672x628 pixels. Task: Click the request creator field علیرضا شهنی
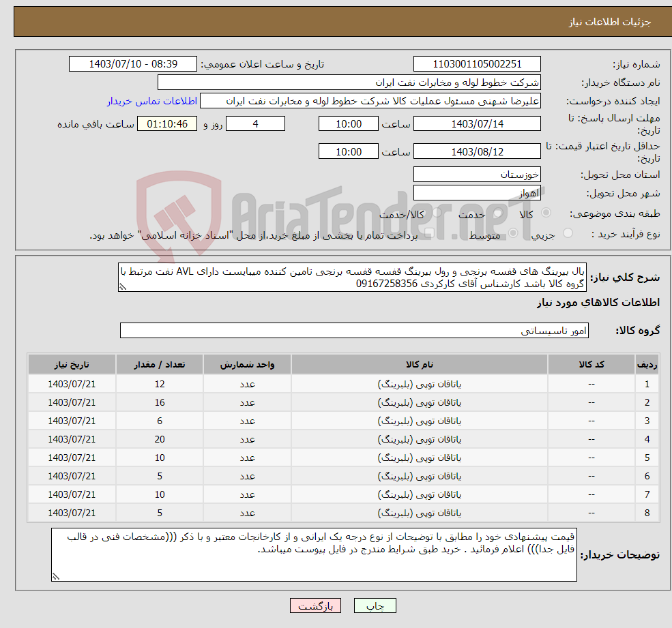[370, 101]
